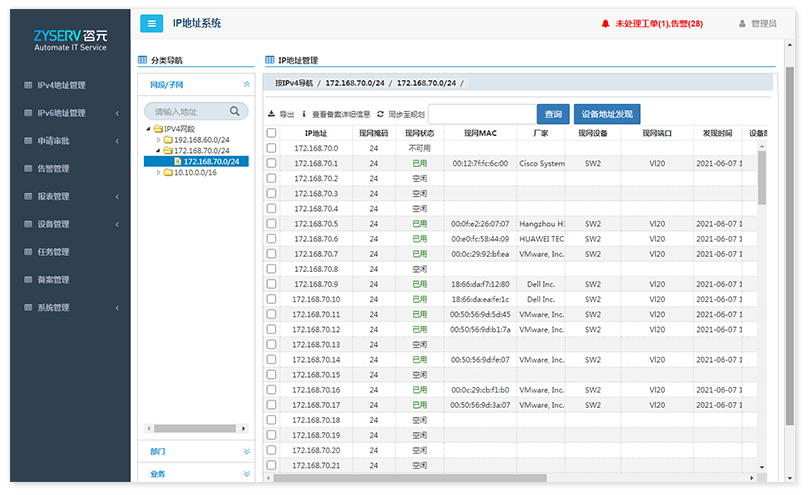Click the 同步至规划 sync icon
The height and width of the screenshot is (495, 808).
[x=380, y=114]
